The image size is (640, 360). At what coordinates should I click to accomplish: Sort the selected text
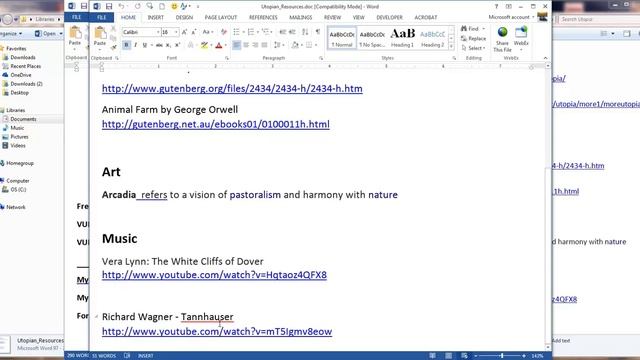click(305, 32)
